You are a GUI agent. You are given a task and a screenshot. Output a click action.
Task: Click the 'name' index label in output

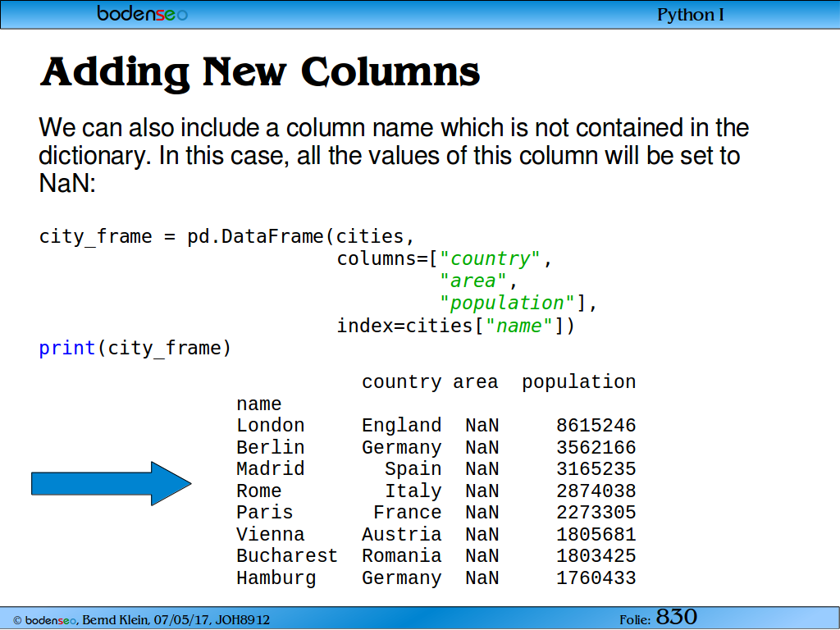(x=259, y=404)
